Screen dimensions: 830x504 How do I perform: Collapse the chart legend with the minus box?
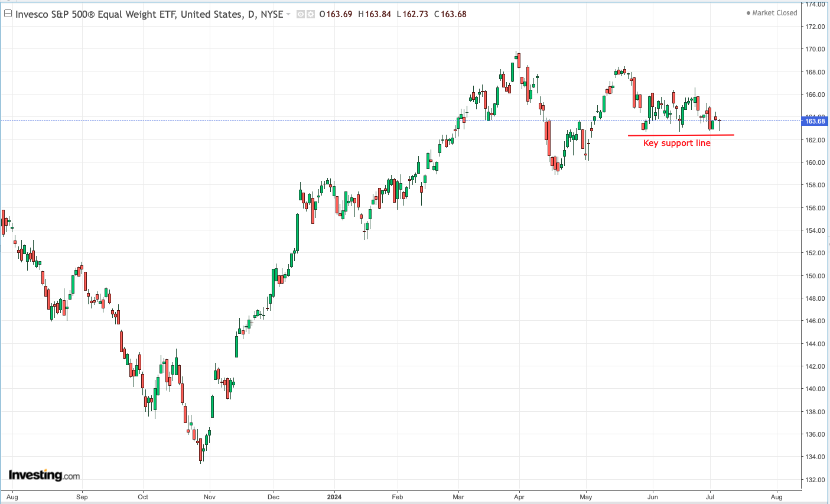(x=8, y=14)
